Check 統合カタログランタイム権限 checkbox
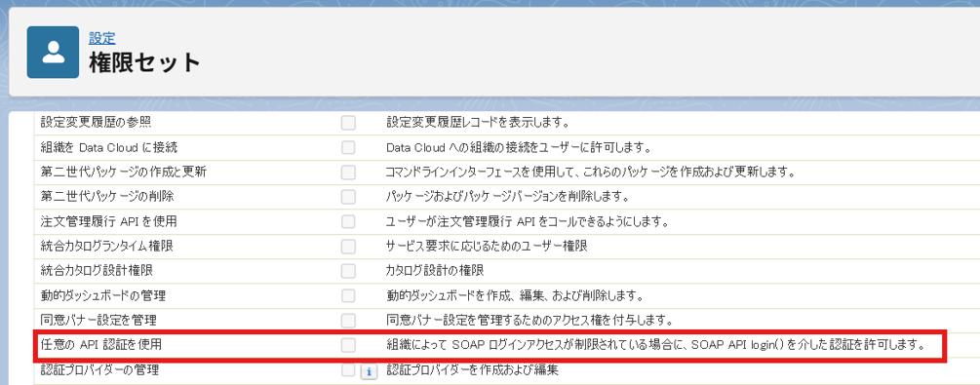The image size is (980, 385). click(x=348, y=247)
